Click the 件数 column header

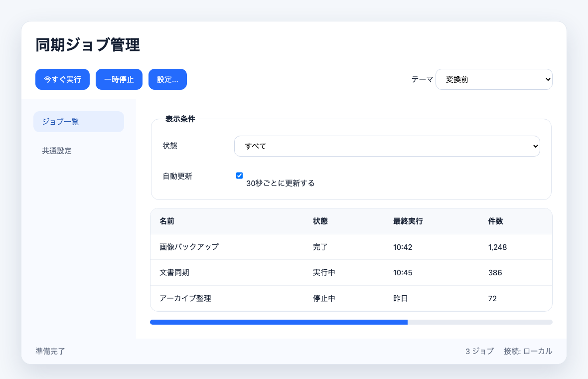(x=495, y=221)
